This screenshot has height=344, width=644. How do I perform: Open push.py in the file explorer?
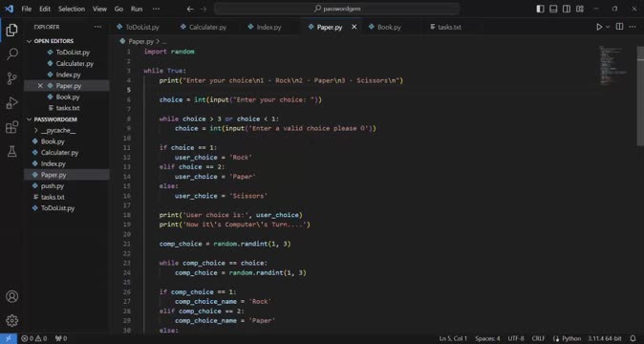point(53,186)
